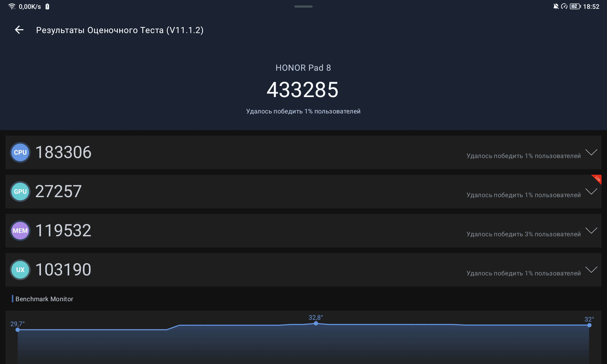Tap the UX row 1% пользователей text

(524, 273)
